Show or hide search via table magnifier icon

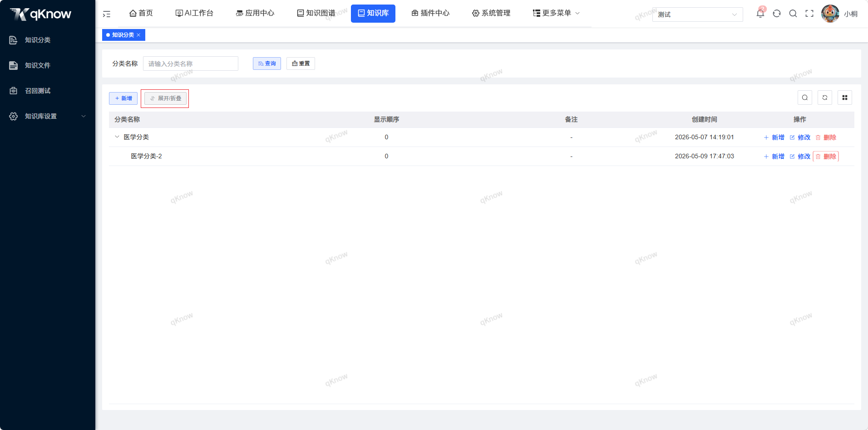(x=805, y=98)
